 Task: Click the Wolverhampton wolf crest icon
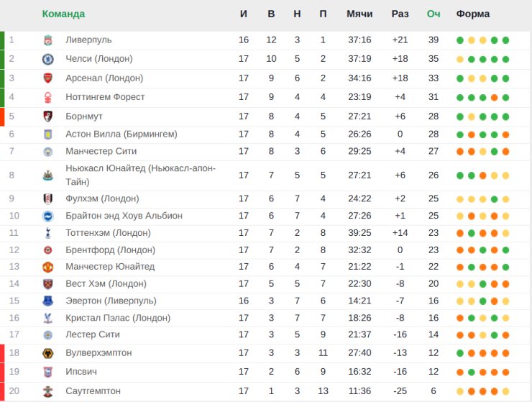tap(48, 353)
